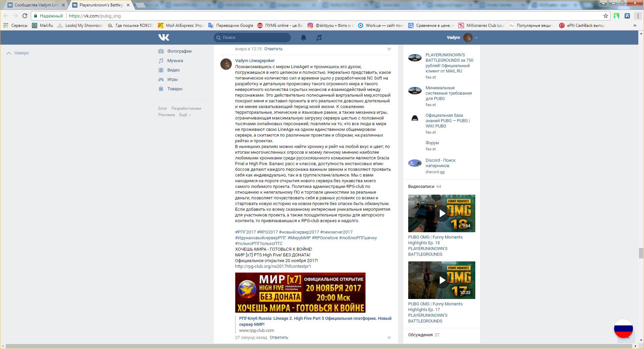The image size is (644, 349).
Task: Open Музыка in the left menu
Action: click(175, 61)
